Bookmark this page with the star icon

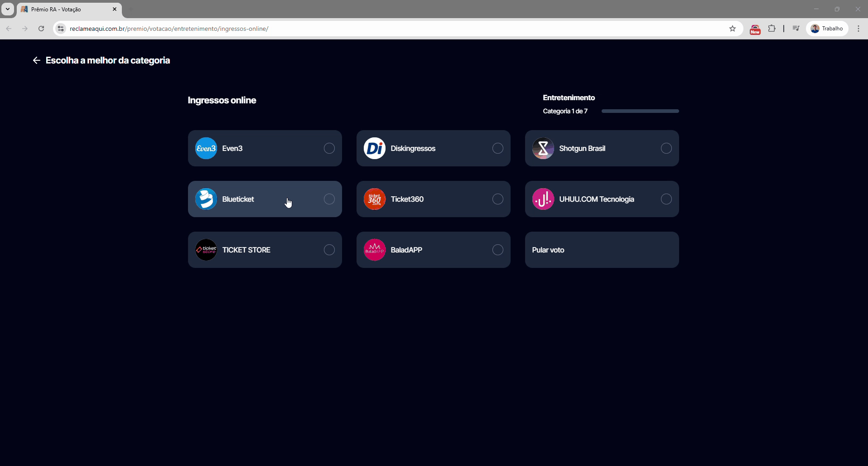pos(733,29)
